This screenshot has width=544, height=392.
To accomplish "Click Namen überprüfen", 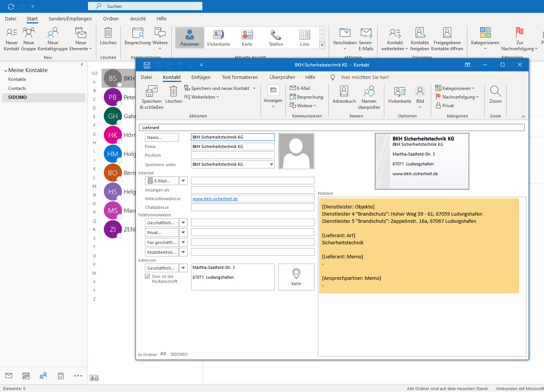I will coord(369,97).
